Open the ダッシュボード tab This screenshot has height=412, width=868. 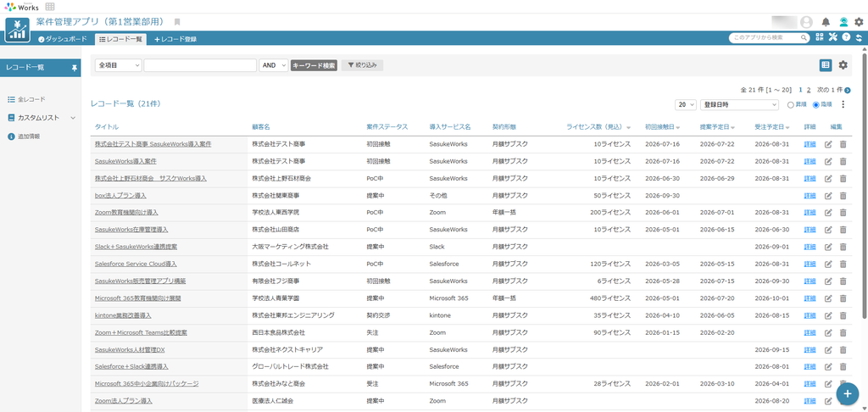[x=63, y=39]
